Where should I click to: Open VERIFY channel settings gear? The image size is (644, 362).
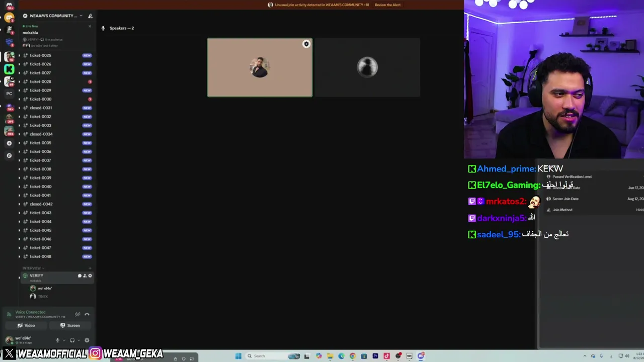coord(90,276)
